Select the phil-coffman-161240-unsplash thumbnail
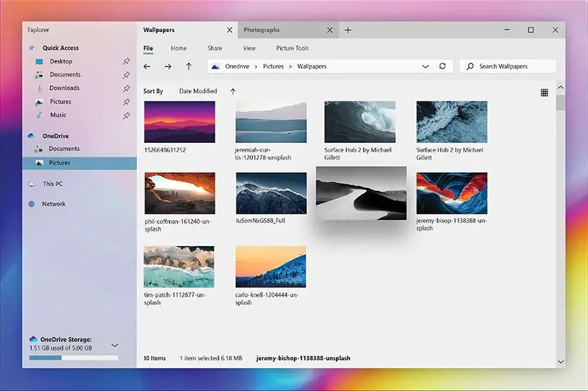 [x=180, y=193]
